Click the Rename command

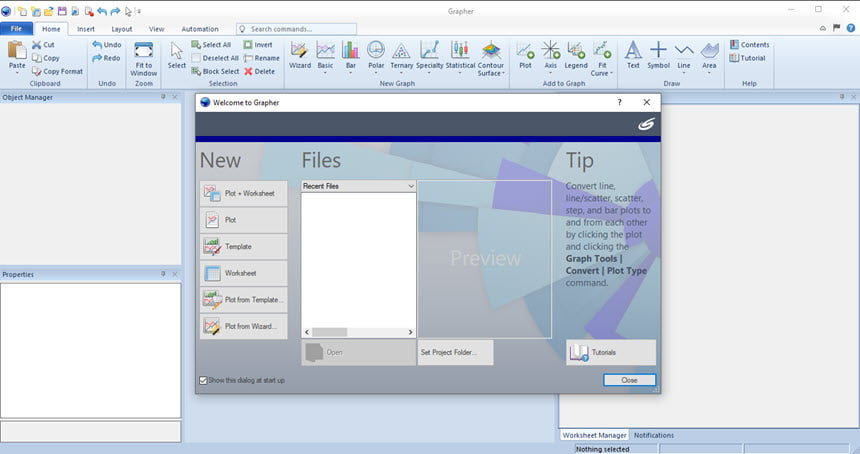[x=262, y=58]
